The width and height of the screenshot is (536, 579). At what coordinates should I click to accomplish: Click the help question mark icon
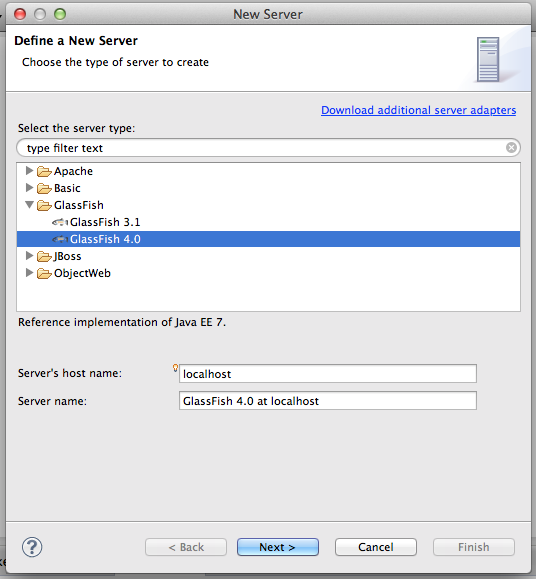(x=32, y=547)
